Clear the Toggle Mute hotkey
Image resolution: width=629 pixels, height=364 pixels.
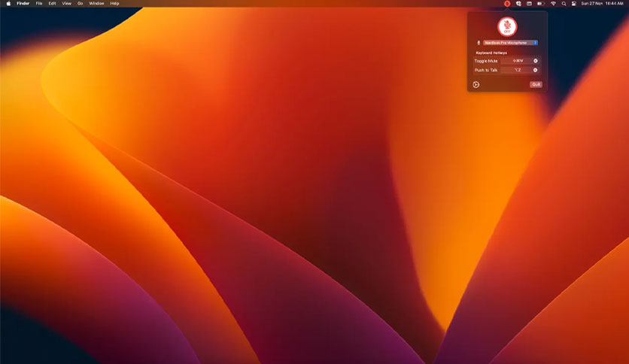(535, 61)
